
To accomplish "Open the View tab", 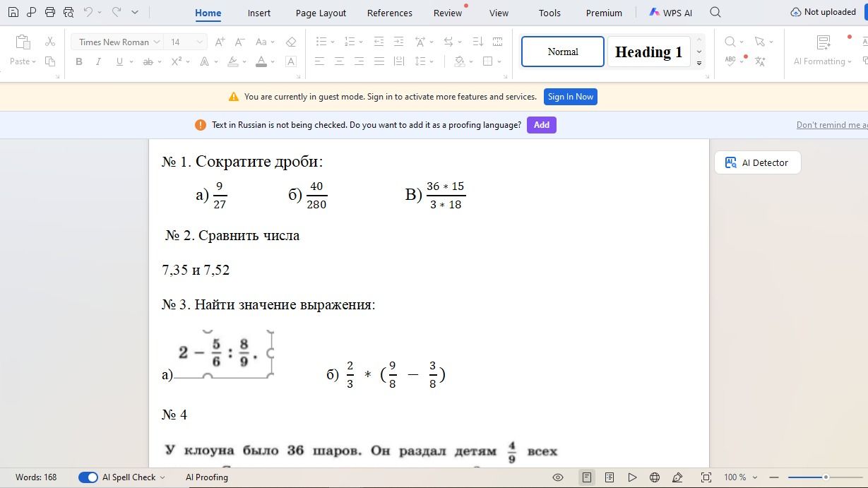I will tap(499, 13).
